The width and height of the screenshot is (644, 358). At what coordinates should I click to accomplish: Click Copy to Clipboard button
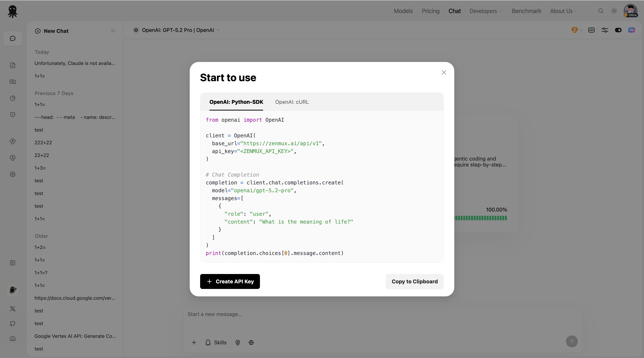414,281
